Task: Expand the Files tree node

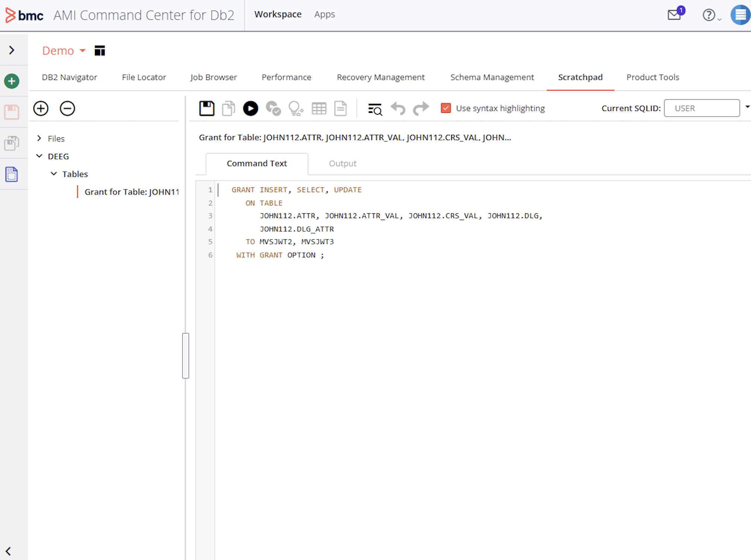Action: pos(39,139)
